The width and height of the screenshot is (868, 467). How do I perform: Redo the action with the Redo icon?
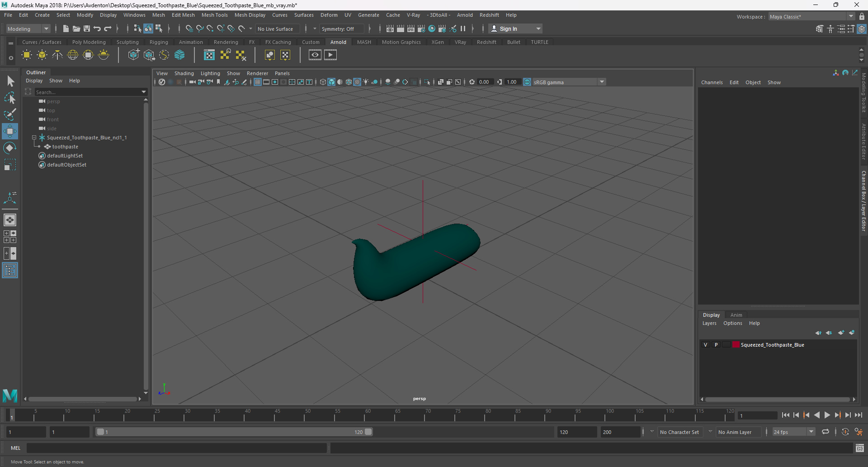tap(108, 29)
